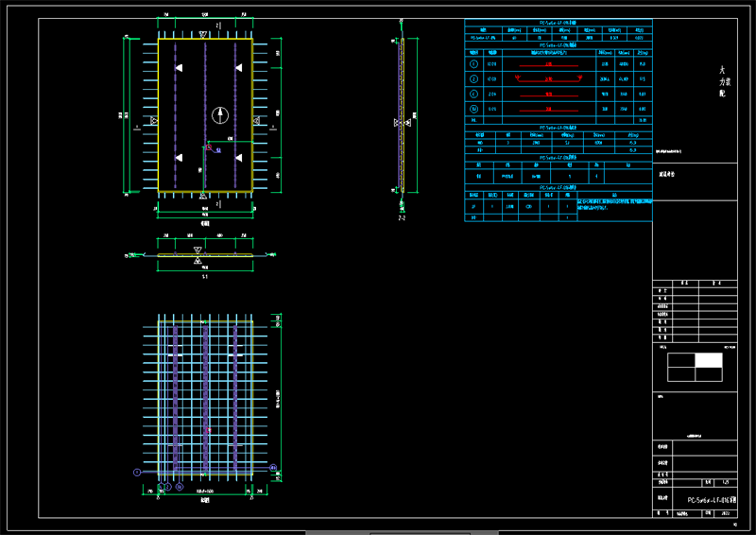Click the red straight bar in first rebar row
The image size is (756, 535).
(x=549, y=64)
